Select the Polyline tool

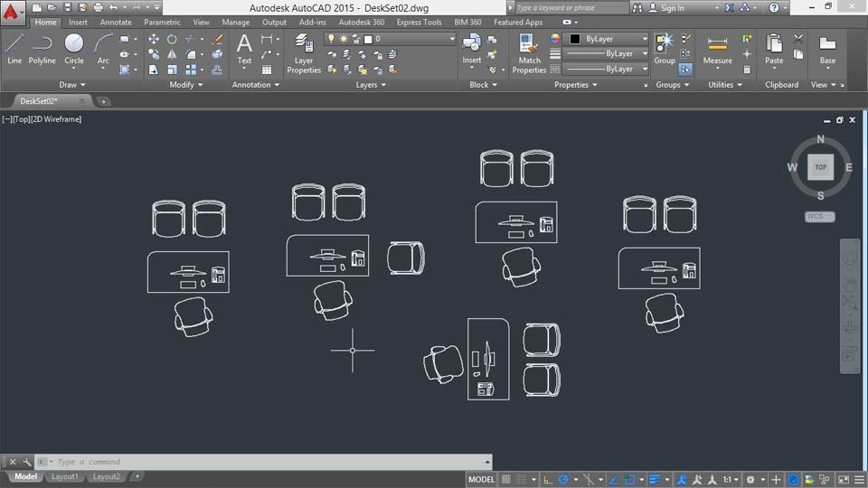42,49
